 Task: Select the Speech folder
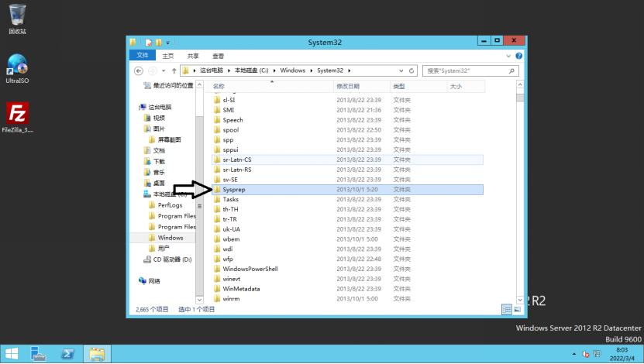coord(347,120)
